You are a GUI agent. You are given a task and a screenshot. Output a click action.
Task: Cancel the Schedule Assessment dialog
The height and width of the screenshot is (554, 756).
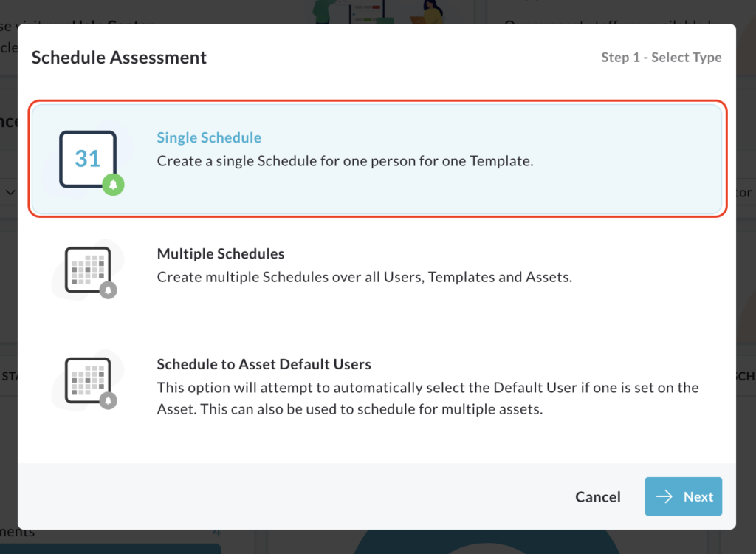(x=598, y=496)
